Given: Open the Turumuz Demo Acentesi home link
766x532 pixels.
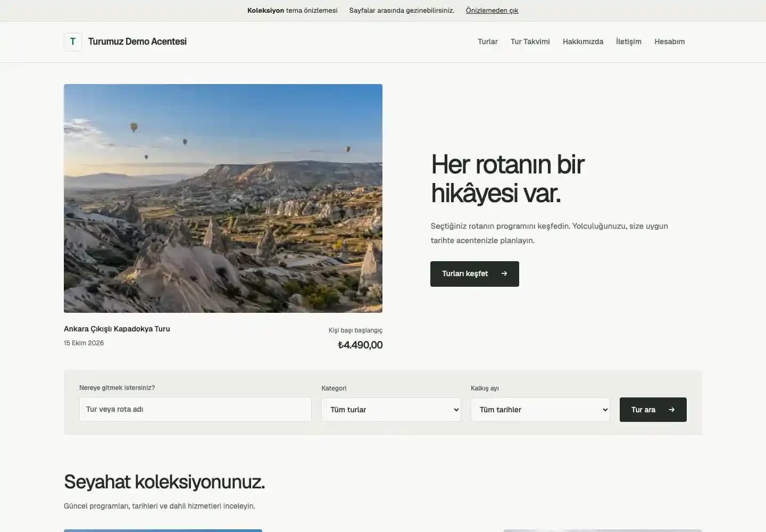Looking at the screenshot, I should (x=137, y=41).
